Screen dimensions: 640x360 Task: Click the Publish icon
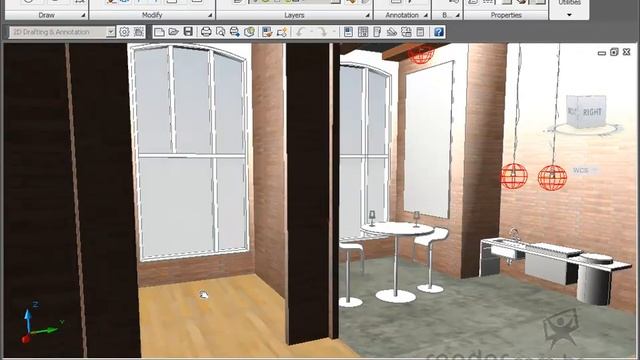pos(235,32)
